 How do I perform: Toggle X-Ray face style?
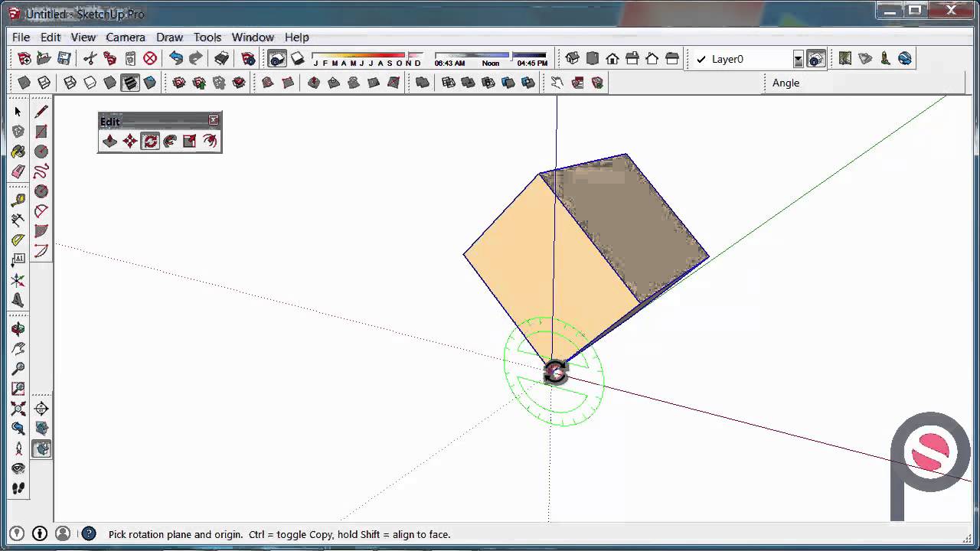[24, 83]
